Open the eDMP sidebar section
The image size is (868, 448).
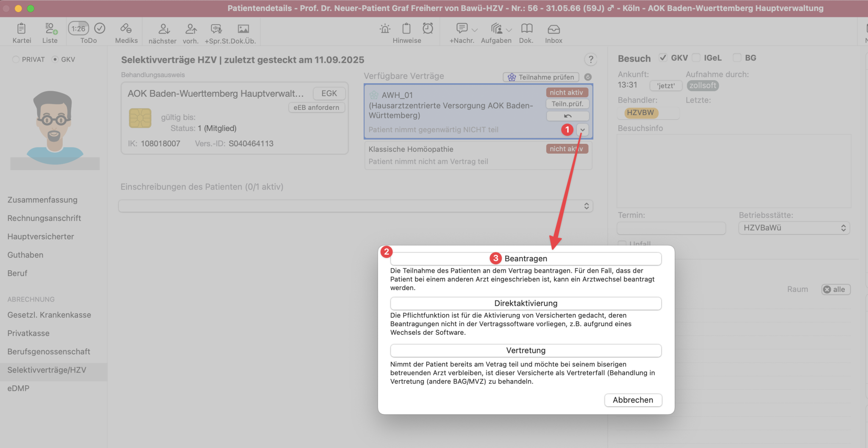point(18,388)
